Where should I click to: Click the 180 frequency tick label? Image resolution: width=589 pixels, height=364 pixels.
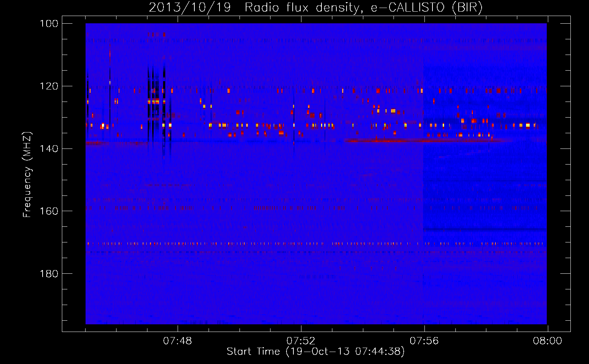pos(49,274)
